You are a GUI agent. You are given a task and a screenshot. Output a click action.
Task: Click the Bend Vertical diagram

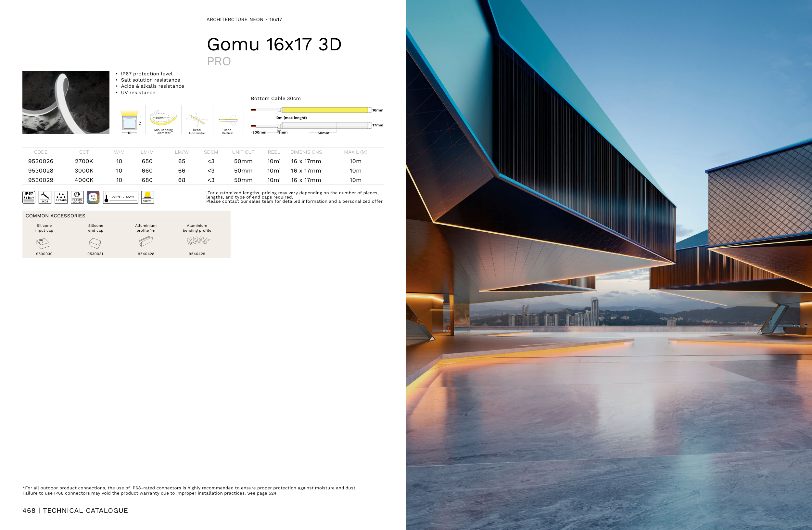click(228, 120)
